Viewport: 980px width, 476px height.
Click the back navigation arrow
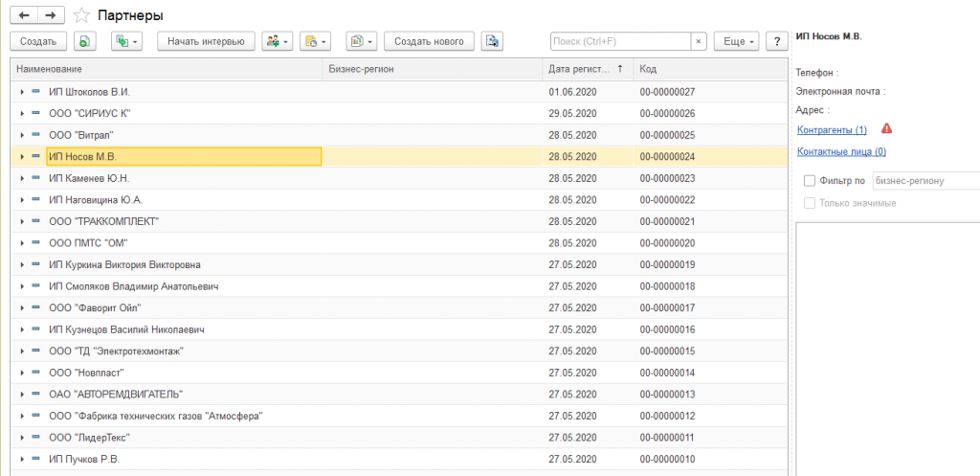pyautogui.click(x=24, y=15)
